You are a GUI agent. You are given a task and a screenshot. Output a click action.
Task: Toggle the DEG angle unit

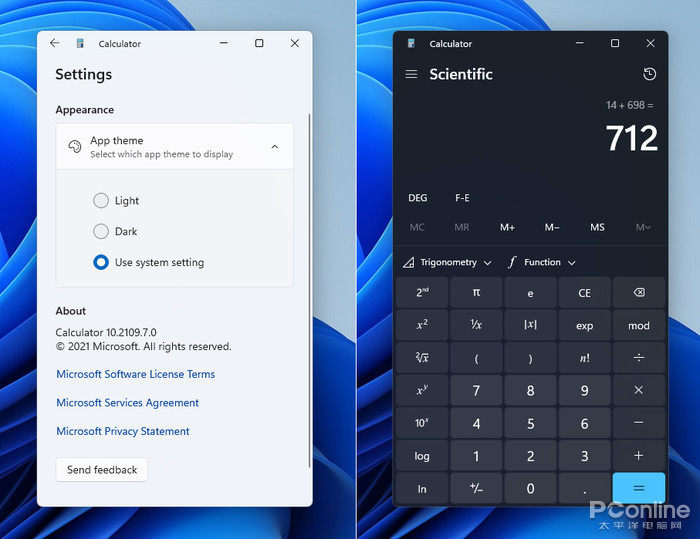(417, 198)
